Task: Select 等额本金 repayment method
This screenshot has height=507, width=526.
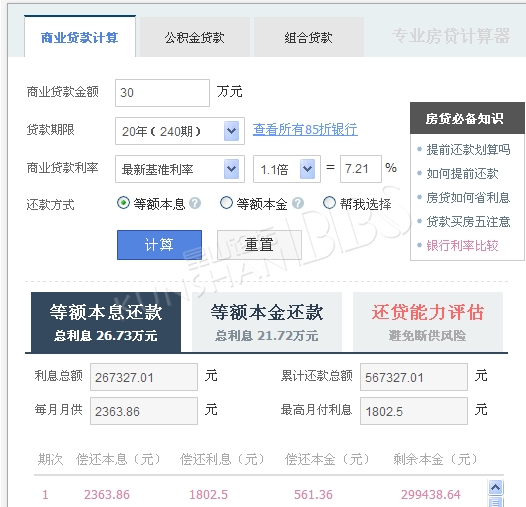Action: 226,203
